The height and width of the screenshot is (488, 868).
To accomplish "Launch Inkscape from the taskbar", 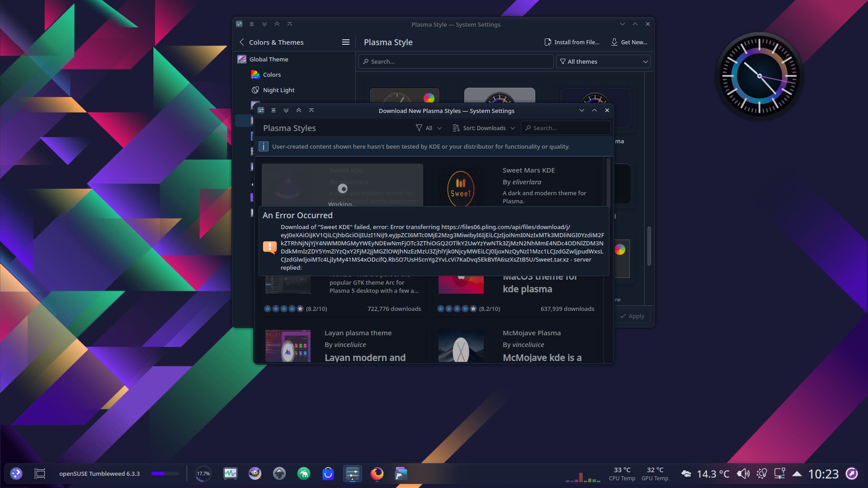I will (x=279, y=474).
